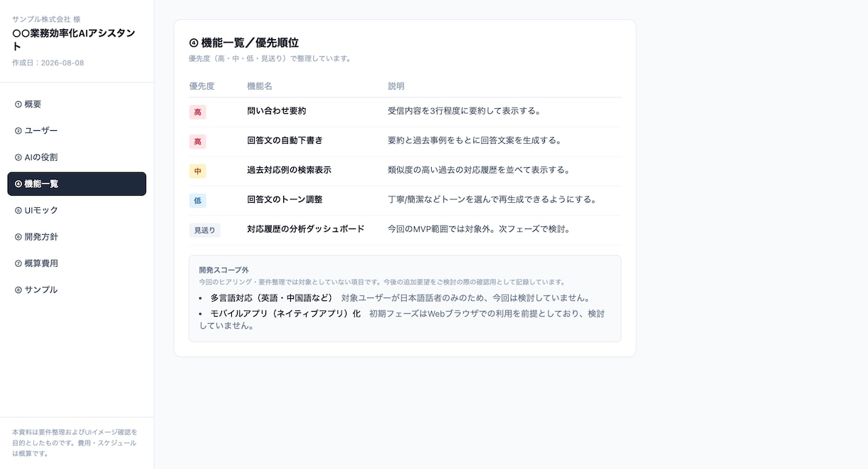868x469 pixels.
Task: Click 回答文のトーン調整 feature name
Action: point(285,199)
